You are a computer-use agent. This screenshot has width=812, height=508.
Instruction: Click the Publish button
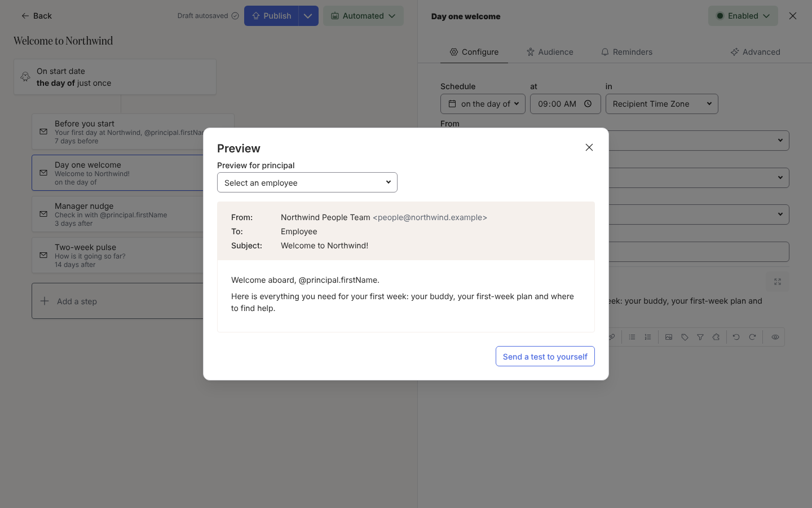pyautogui.click(x=271, y=16)
